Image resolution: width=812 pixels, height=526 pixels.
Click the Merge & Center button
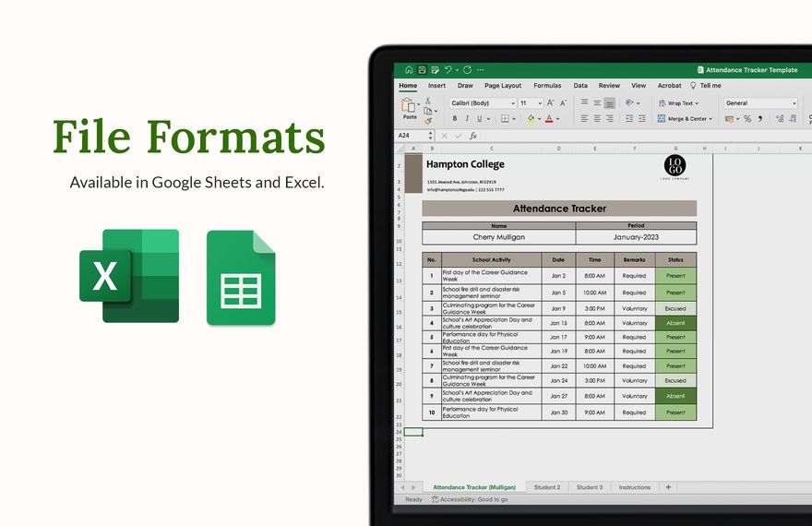(x=684, y=118)
